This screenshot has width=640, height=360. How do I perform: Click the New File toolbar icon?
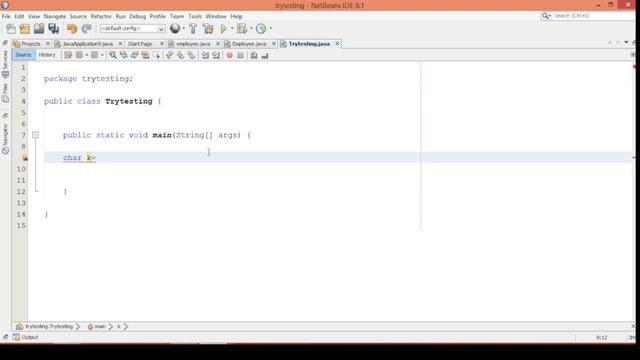click(11, 29)
